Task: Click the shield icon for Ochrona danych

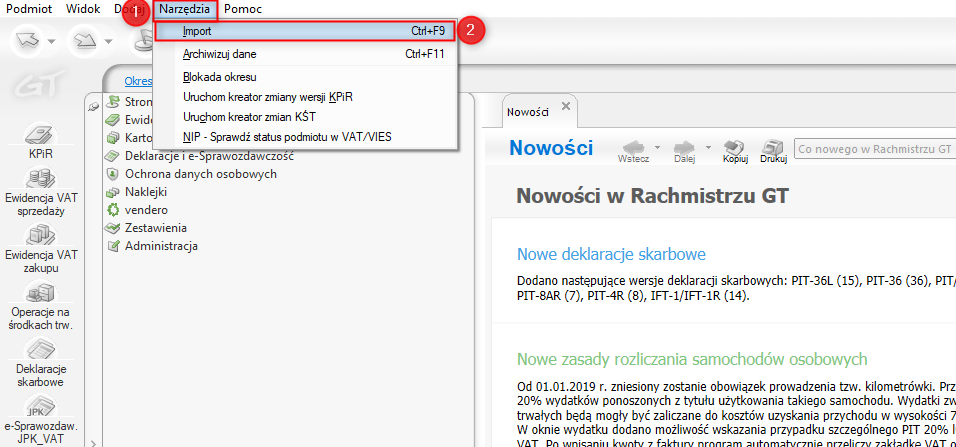Action: [x=113, y=174]
